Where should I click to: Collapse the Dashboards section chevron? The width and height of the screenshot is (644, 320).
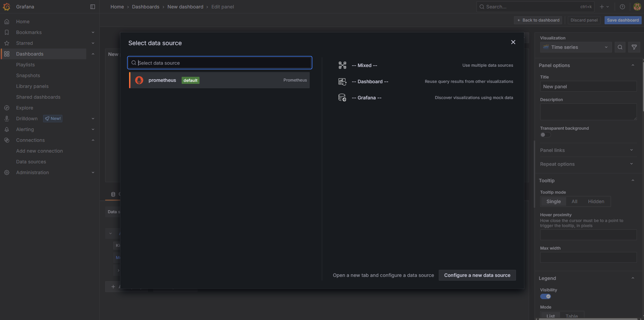coord(93,54)
